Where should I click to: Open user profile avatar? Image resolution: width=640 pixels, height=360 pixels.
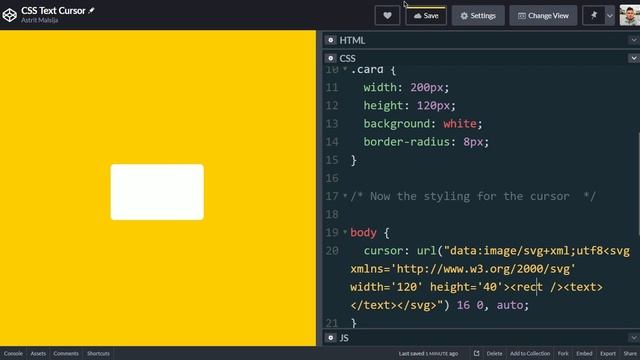coord(629,16)
